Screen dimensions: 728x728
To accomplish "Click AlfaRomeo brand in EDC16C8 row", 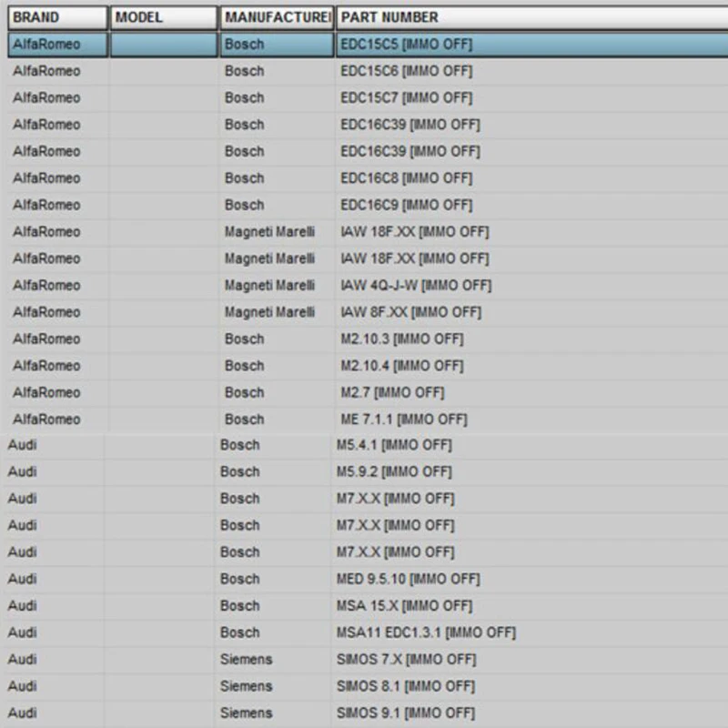I will pos(46,178).
